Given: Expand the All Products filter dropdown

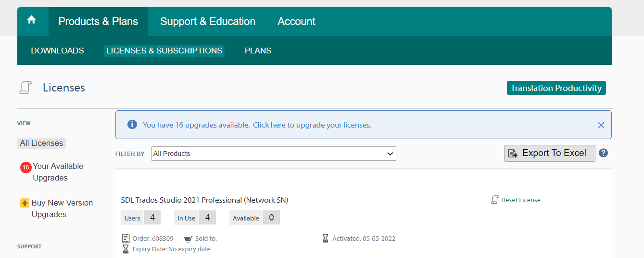Looking at the screenshot, I should (273, 154).
